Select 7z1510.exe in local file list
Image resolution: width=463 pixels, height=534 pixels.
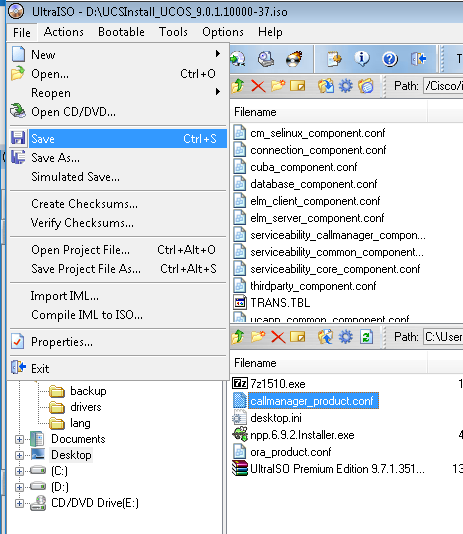pyautogui.click(x=277, y=384)
